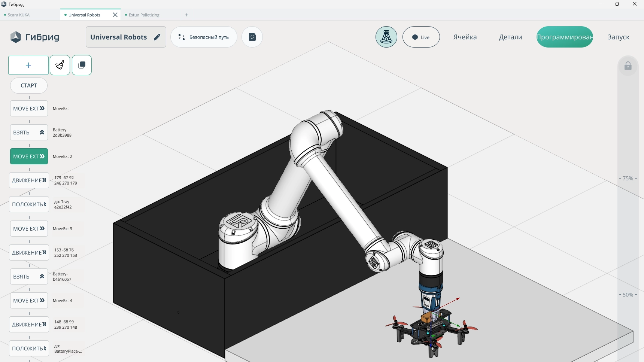This screenshot has height=362, width=644.
Task: Click the lock icon above zoom slider
Action: (x=628, y=66)
